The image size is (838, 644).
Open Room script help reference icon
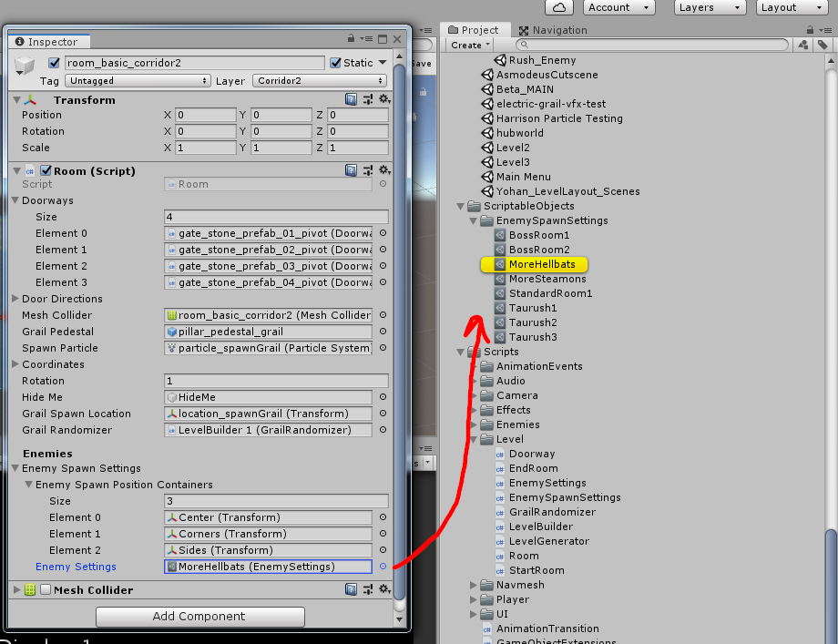pyautogui.click(x=351, y=170)
